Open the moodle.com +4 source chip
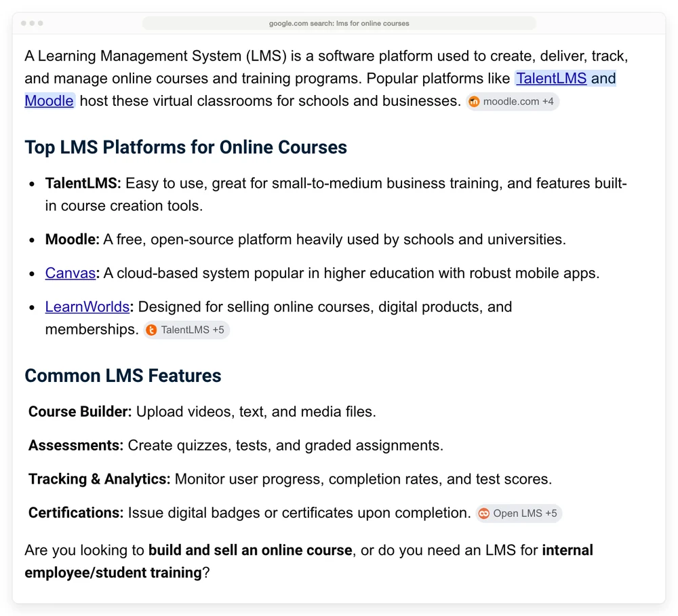678x616 pixels. [513, 102]
